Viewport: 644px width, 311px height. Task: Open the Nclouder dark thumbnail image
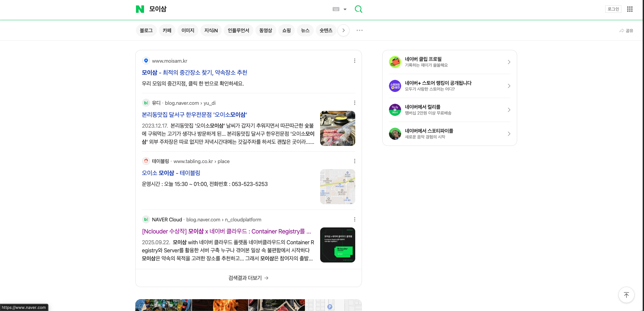(337, 245)
